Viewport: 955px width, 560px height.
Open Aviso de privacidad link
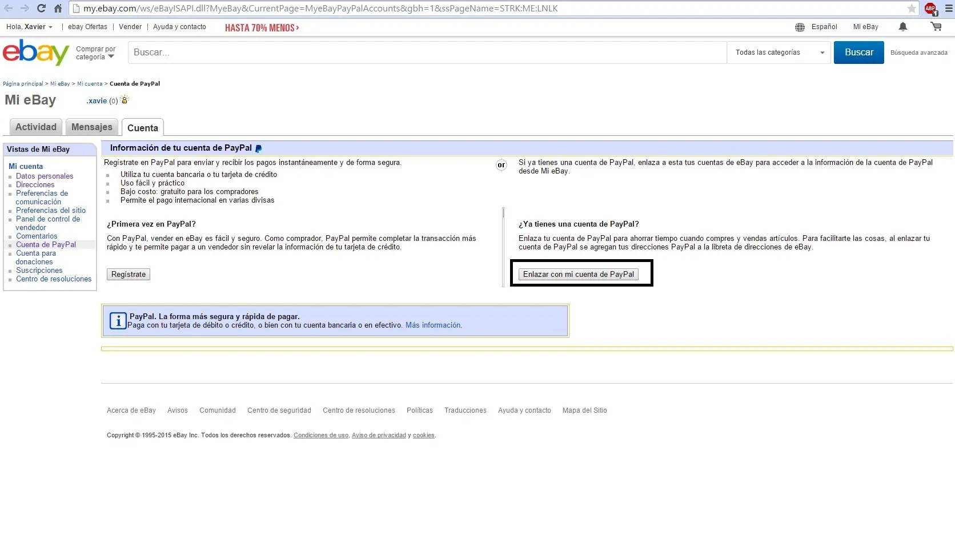pos(379,436)
